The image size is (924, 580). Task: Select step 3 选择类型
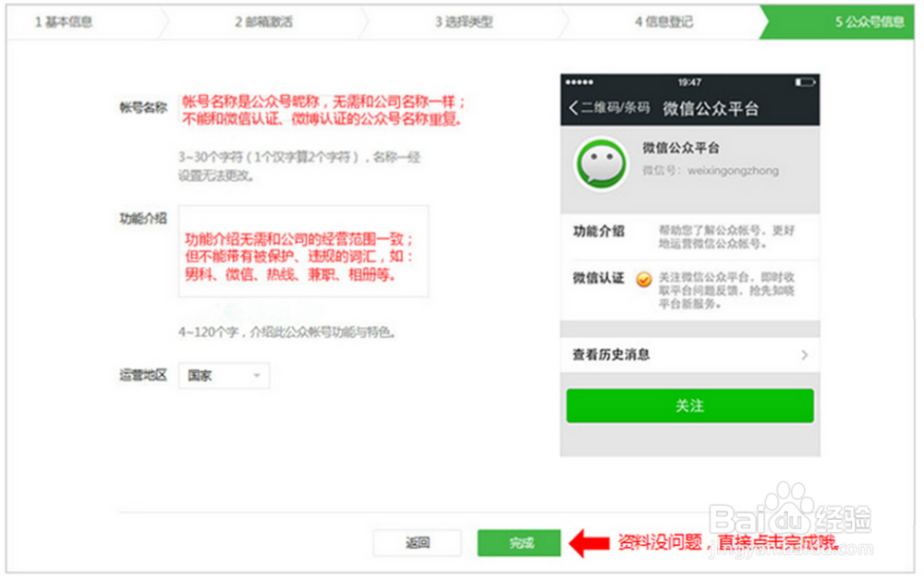coord(464,22)
